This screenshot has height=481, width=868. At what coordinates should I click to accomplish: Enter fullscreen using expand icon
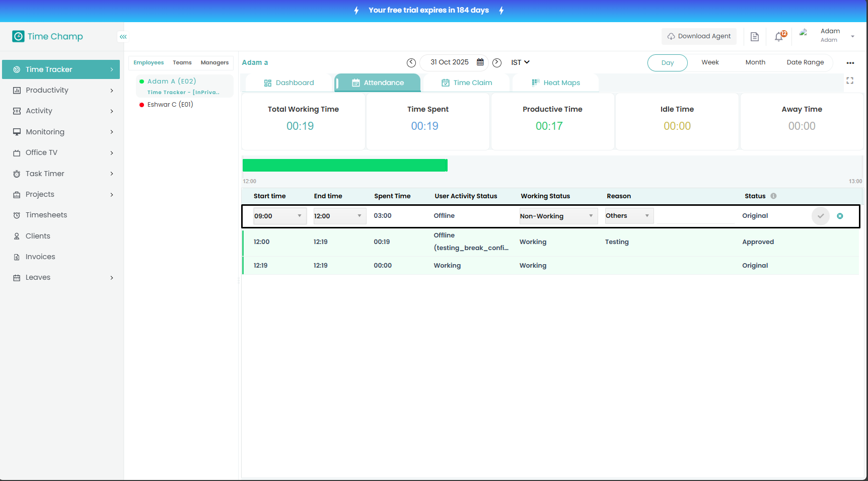[850, 81]
